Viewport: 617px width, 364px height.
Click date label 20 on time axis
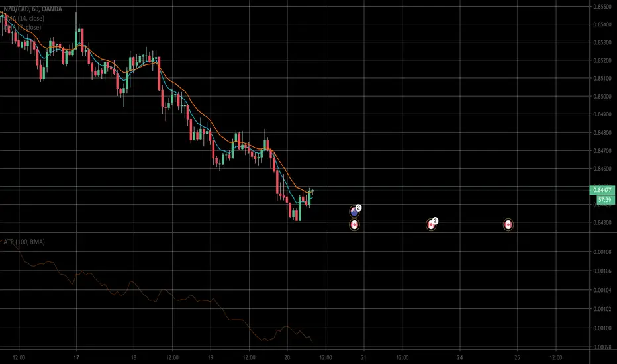point(287,357)
